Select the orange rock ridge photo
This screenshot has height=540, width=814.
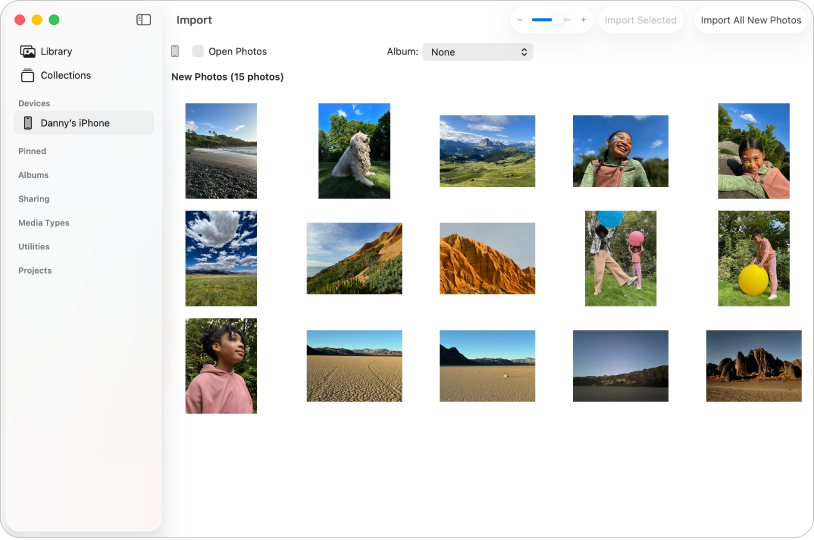pyautogui.click(x=487, y=258)
